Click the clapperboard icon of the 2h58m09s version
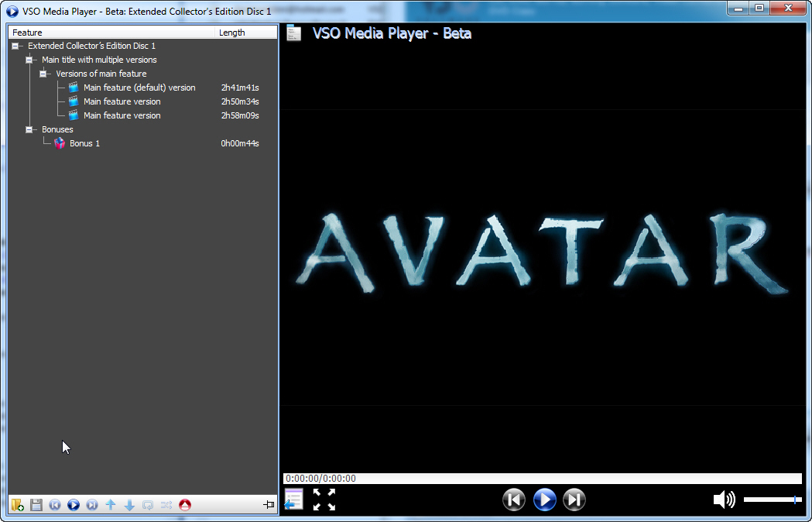The image size is (812, 522). point(74,115)
